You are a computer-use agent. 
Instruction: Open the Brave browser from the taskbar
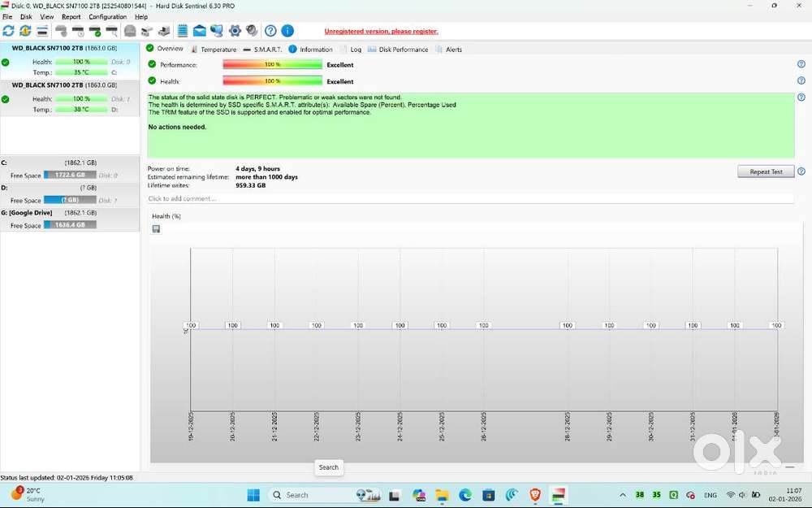coord(535,494)
